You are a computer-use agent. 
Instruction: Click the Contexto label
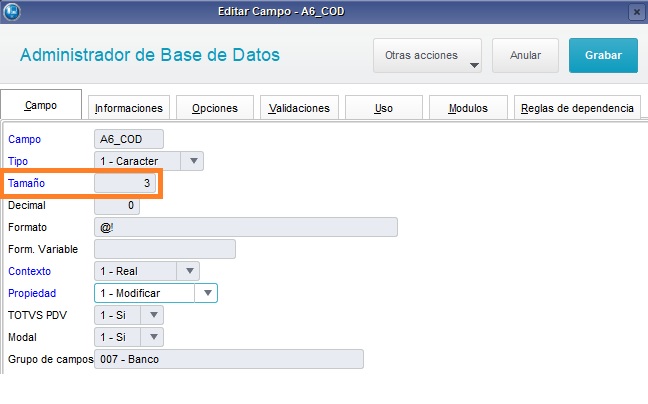pos(29,271)
